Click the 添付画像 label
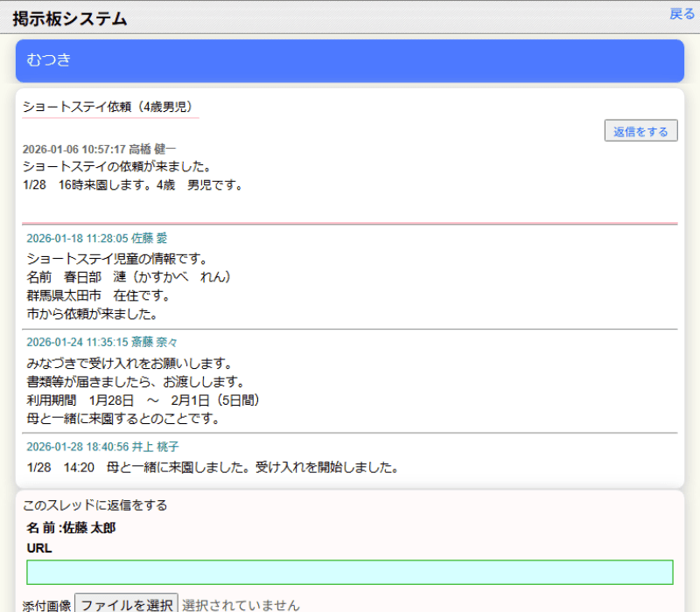The image size is (700, 612). [x=46, y=604]
